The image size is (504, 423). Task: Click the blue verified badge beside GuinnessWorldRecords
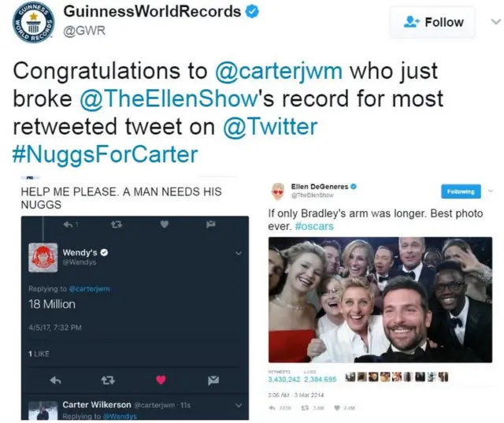coord(252,12)
